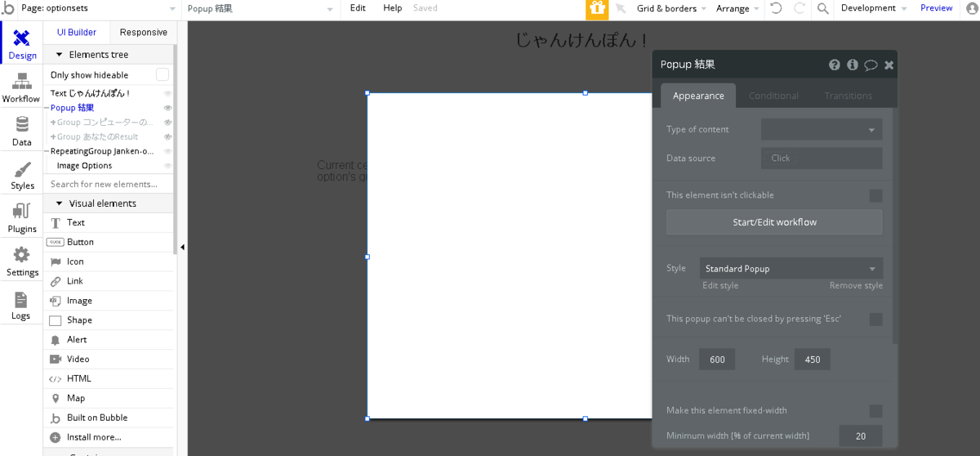This screenshot has width=980, height=456.
Task: Open the Help menu
Action: coord(393,8)
